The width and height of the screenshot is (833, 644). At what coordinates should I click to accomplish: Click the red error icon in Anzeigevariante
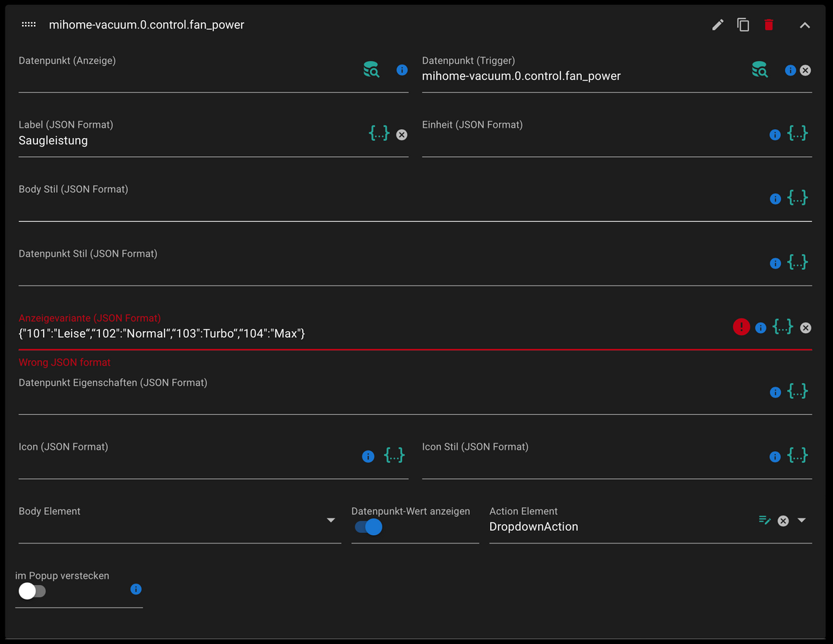pos(741,327)
